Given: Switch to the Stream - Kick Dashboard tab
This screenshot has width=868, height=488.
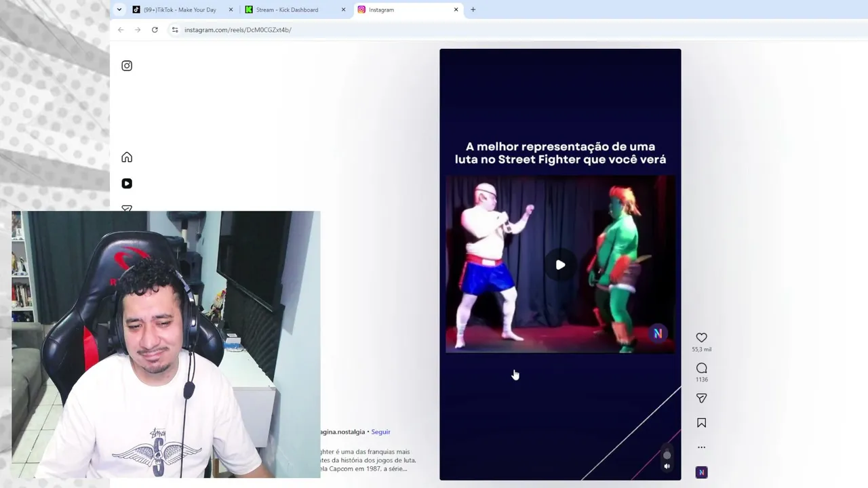Looking at the screenshot, I should pos(287,9).
